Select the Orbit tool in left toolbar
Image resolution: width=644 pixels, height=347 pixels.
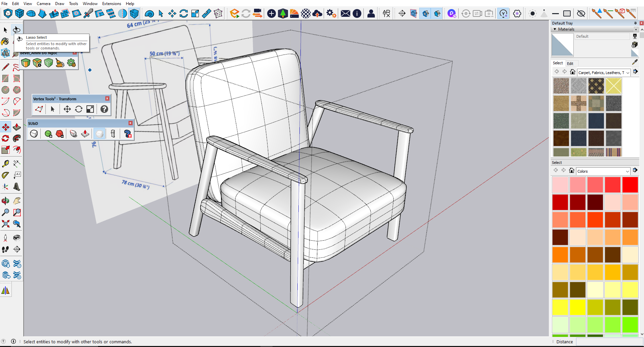5,201
